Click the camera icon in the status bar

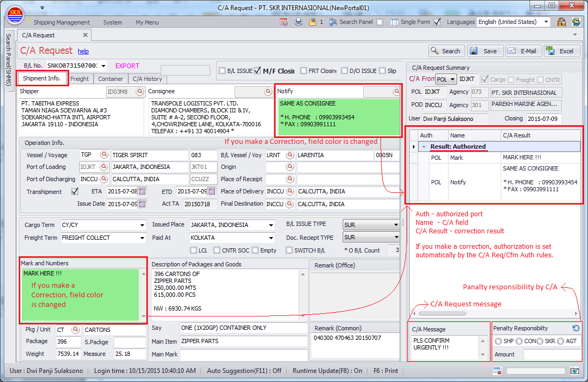click(x=575, y=371)
